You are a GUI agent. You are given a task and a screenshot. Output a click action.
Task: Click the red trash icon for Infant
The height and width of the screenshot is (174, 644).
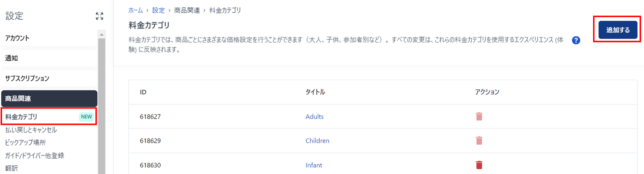[479, 165]
